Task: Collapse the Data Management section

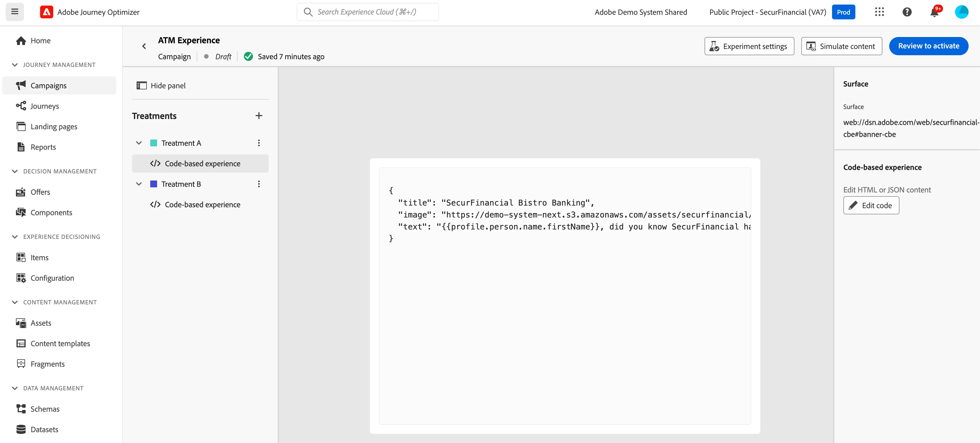Action: 15,389
